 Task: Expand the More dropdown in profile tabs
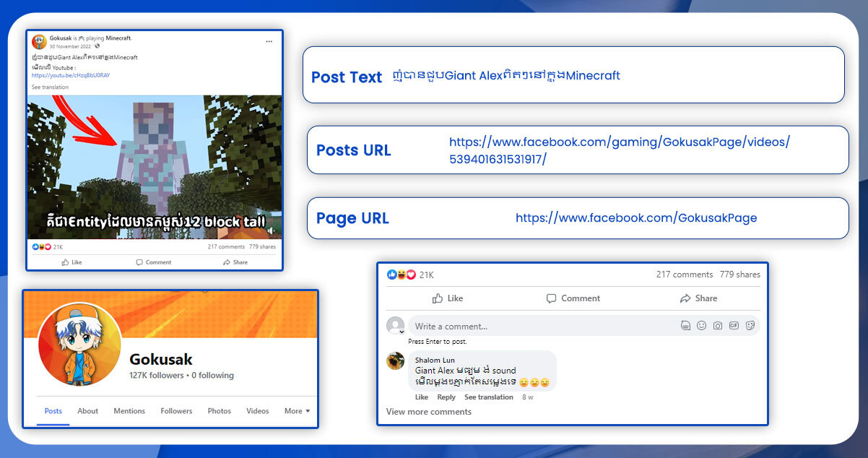[297, 411]
